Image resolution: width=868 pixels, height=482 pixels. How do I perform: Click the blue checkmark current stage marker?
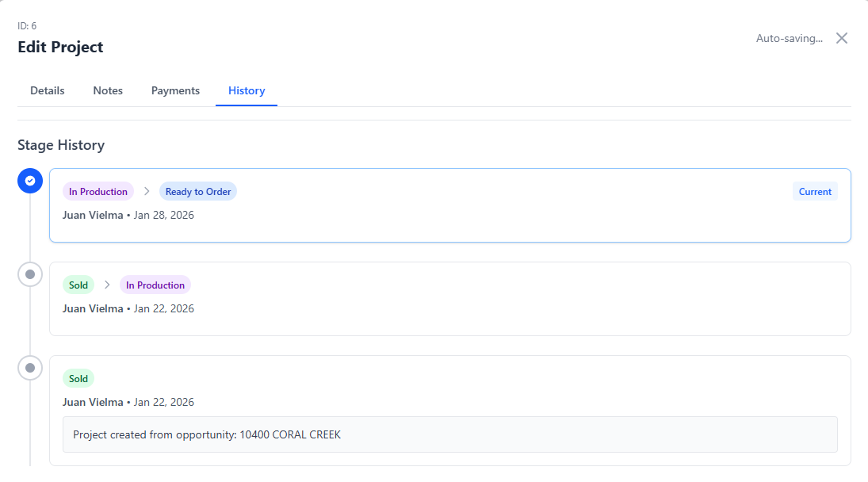point(30,181)
